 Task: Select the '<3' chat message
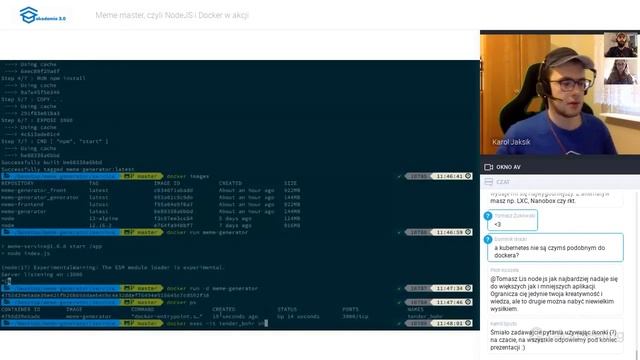pyautogui.click(x=513, y=220)
